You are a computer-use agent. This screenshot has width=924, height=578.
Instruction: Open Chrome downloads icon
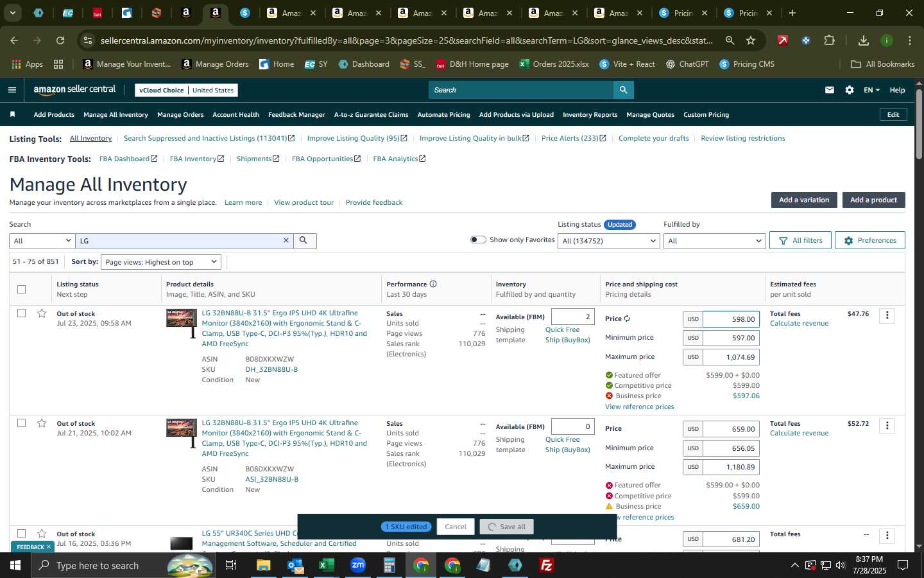pos(863,40)
